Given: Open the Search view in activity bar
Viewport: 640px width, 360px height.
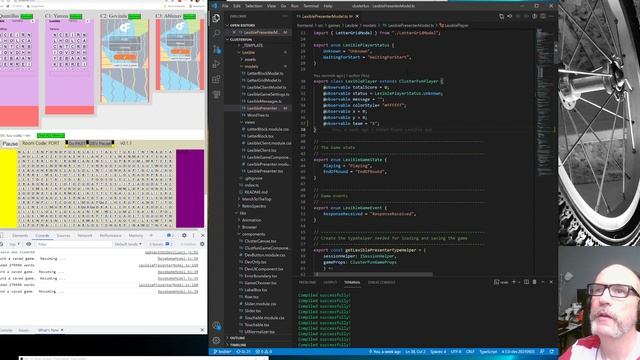Looking at the screenshot, I should (x=216, y=33).
